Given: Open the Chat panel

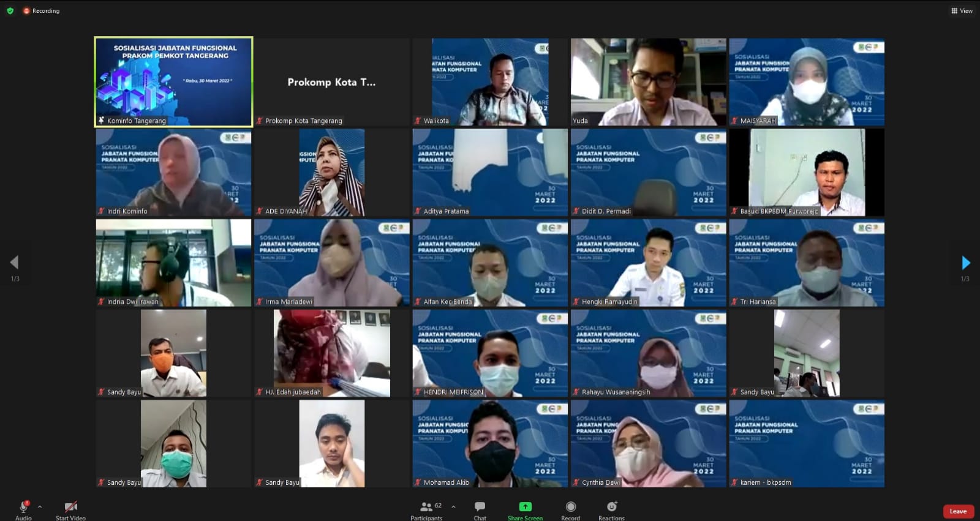Looking at the screenshot, I should 480,507.
